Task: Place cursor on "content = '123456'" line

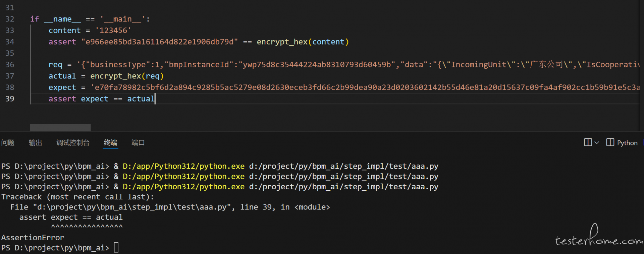Action: point(90,30)
